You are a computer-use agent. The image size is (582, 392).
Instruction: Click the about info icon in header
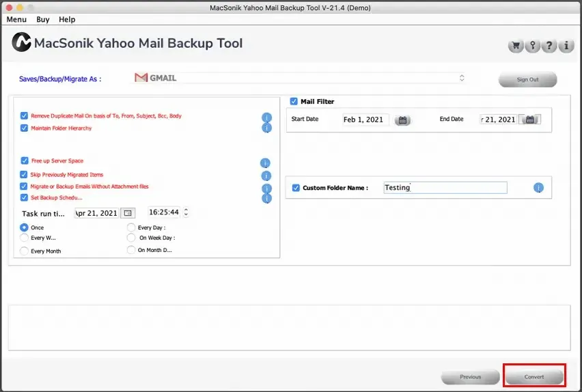click(566, 46)
